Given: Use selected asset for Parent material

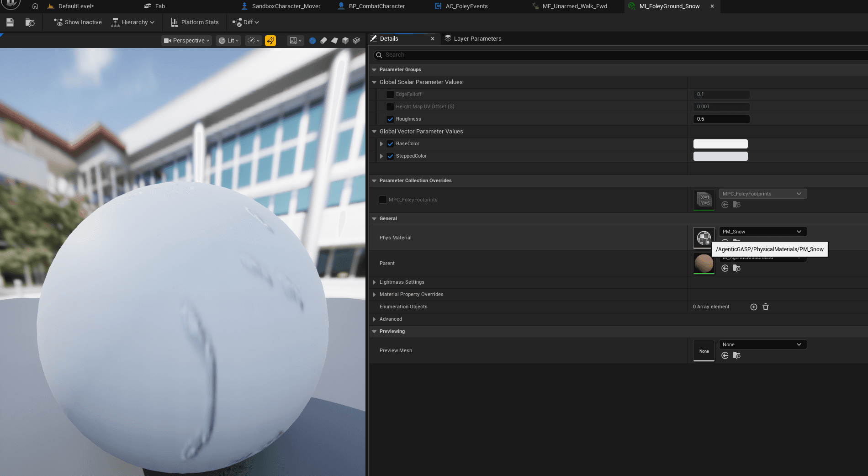Looking at the screenshot, I should (725, 268).
